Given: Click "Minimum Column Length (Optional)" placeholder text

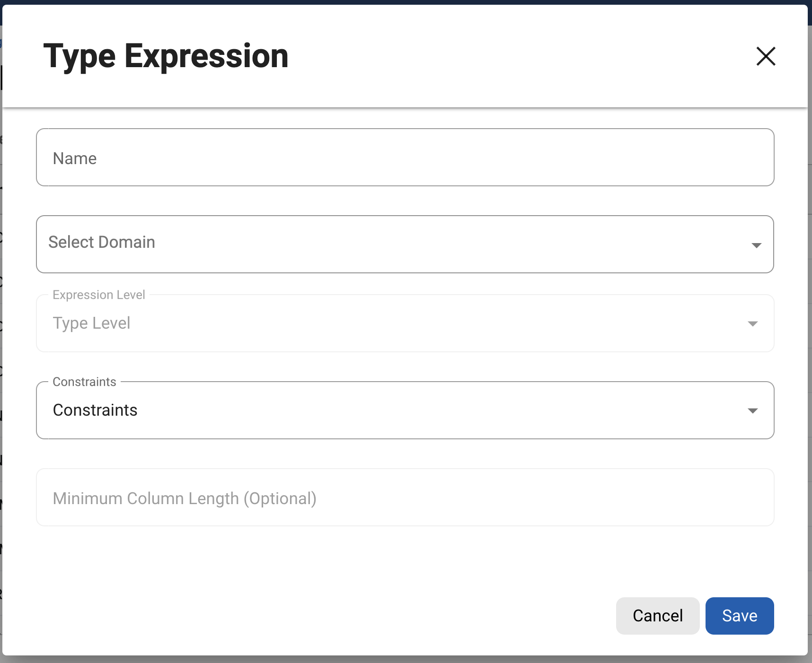Looking at the screenshot, I should [x=185, y=498].
